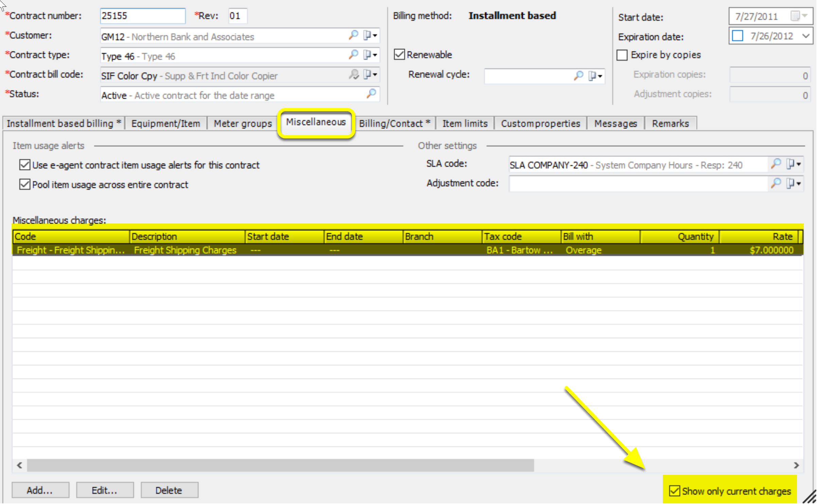Uncheck Show only current charges

(674, 491)
